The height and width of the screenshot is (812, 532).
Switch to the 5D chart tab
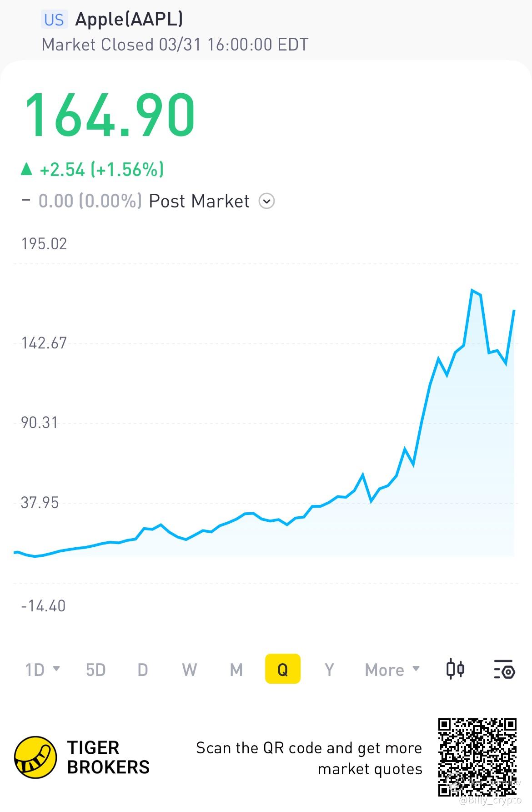click(x=95, y=670)
